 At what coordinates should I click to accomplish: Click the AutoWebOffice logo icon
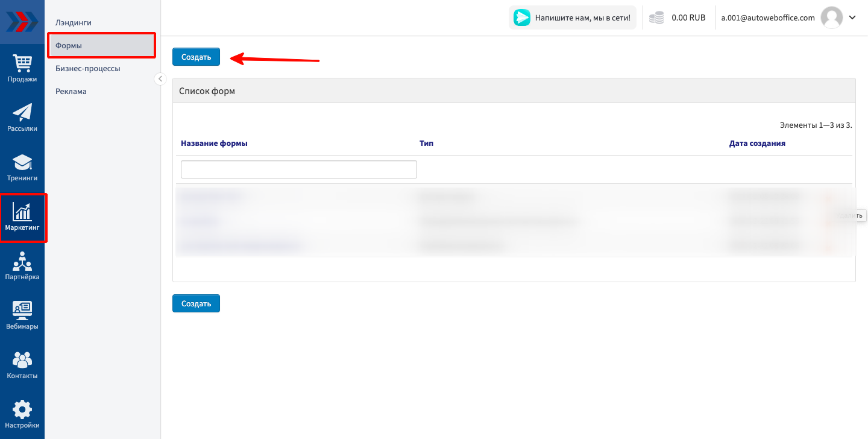tap(22, 22)
